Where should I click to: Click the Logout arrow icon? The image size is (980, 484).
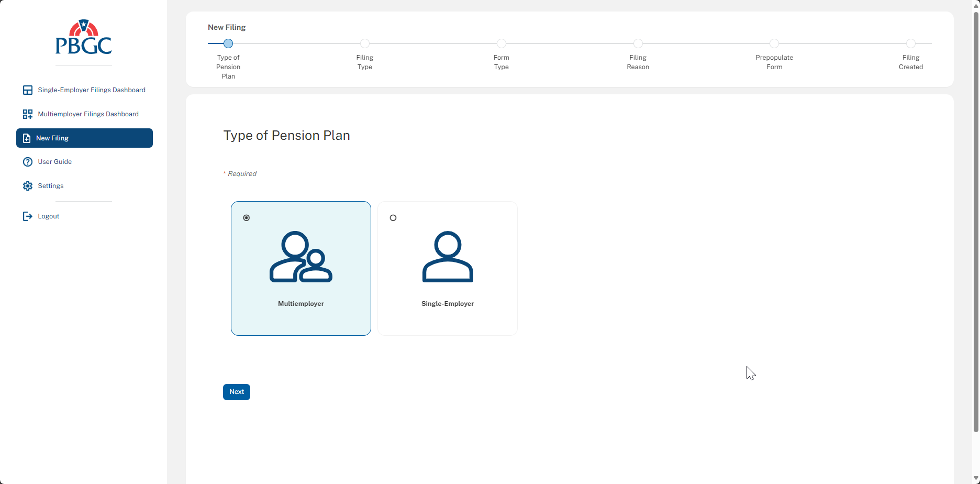click(x=28, y=216)
